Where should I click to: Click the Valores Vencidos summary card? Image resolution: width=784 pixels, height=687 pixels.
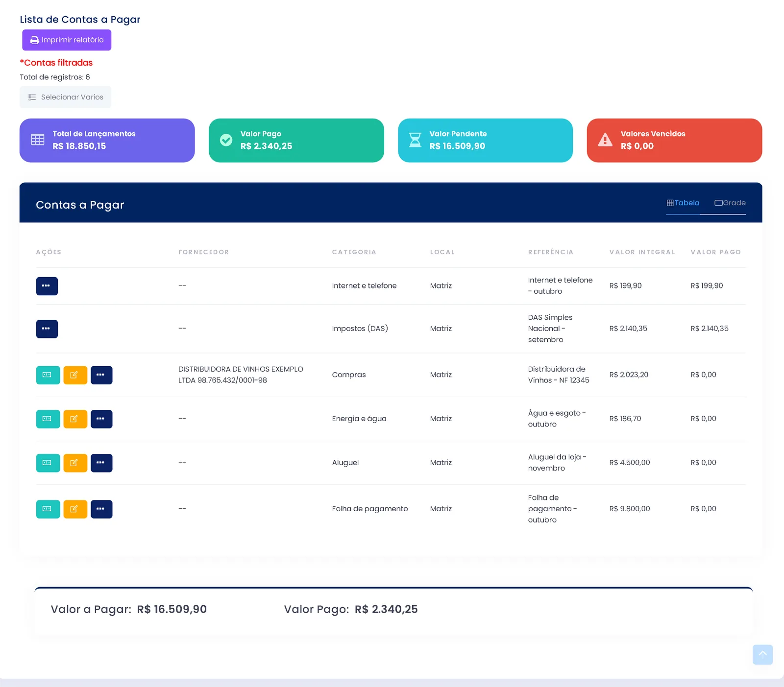click(x=675, y=141)
